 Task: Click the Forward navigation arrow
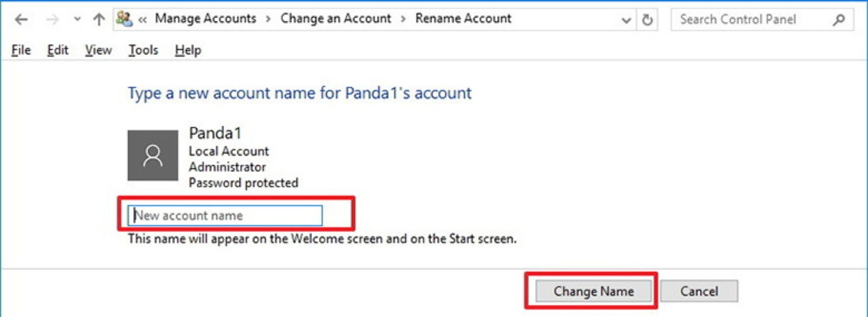(x=52, y=20)
